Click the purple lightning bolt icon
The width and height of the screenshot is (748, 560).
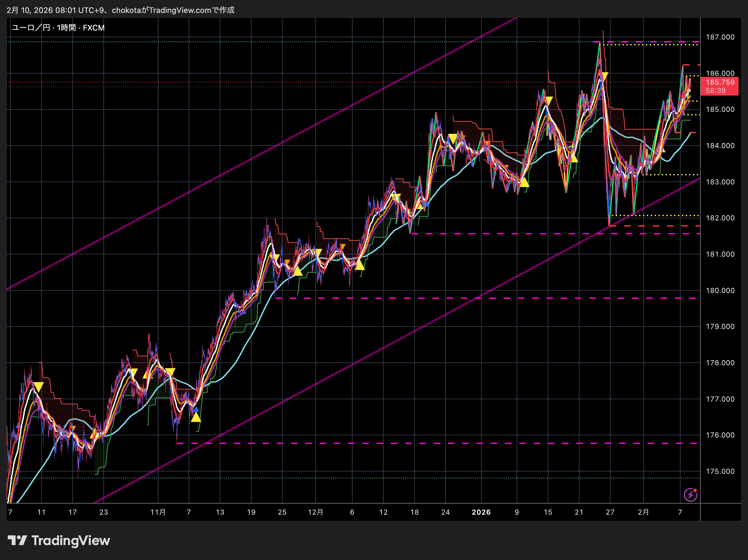click(690, 495)
